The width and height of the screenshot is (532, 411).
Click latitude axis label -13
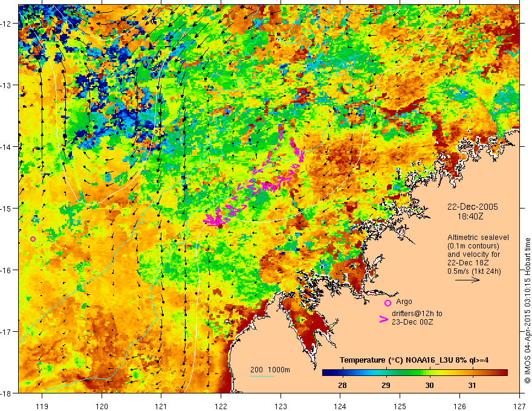7,85
